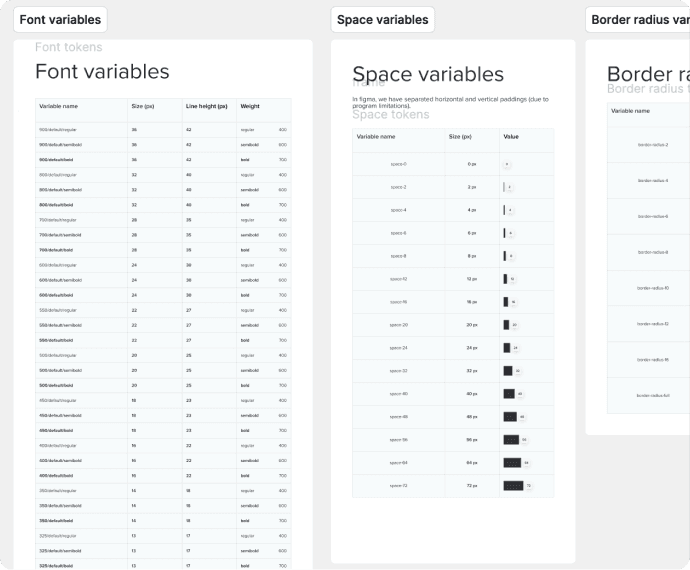The image size is (690, 570).
Task: Select the 600/default/bold variable name cell
Action: point(58,295)
